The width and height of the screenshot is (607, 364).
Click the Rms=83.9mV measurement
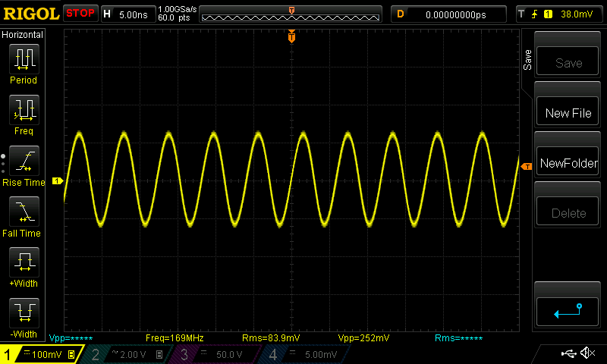tap(271, 338)
